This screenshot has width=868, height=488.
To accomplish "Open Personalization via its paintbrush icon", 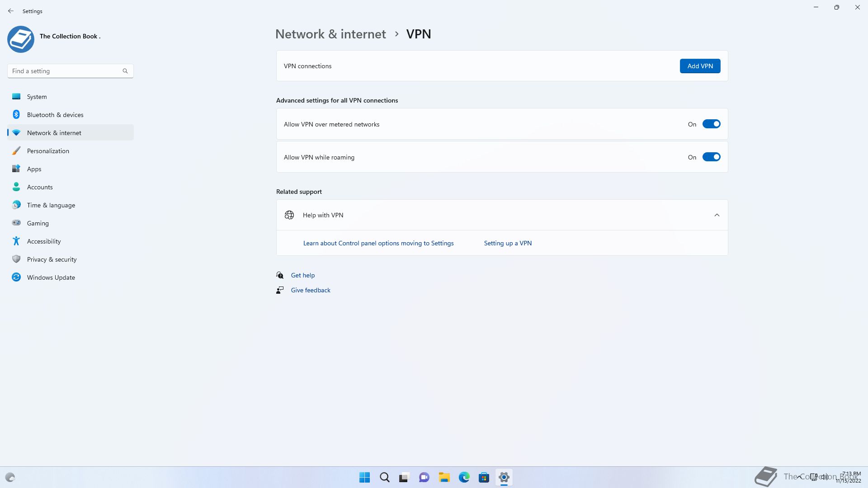I will [16, 151].
